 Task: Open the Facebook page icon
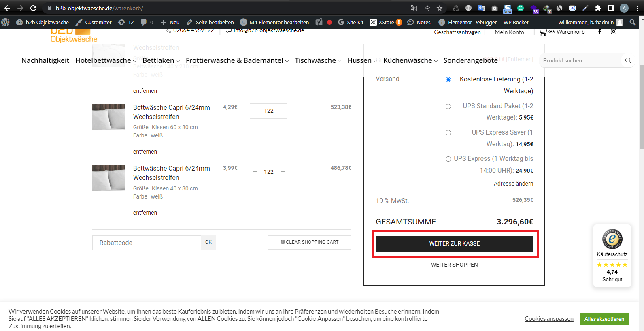(x=600, y=32)
